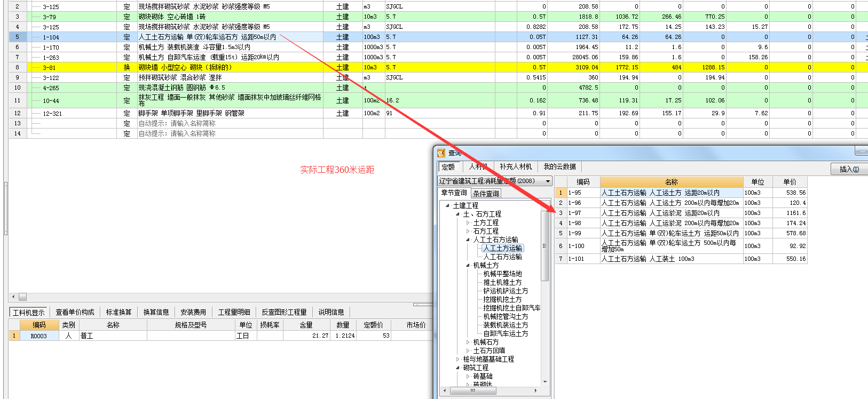
Task: Open the 安装费用 tab
Action: (x=193, y=312)
